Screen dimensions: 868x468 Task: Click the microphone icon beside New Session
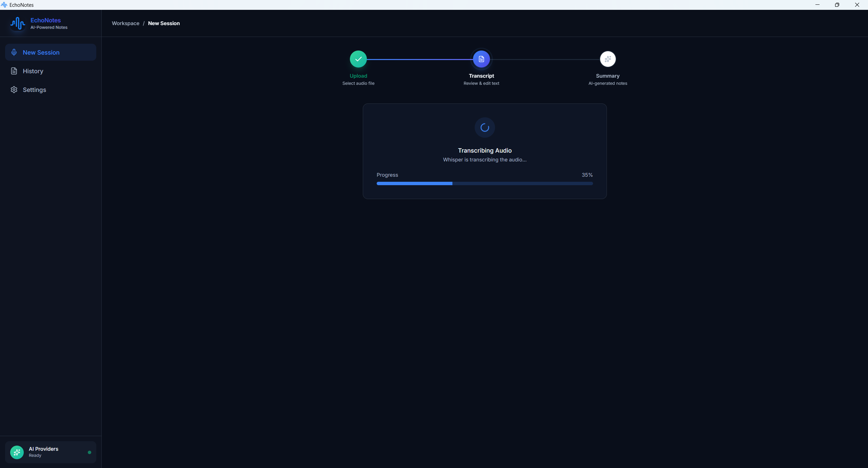coord(14,52)
